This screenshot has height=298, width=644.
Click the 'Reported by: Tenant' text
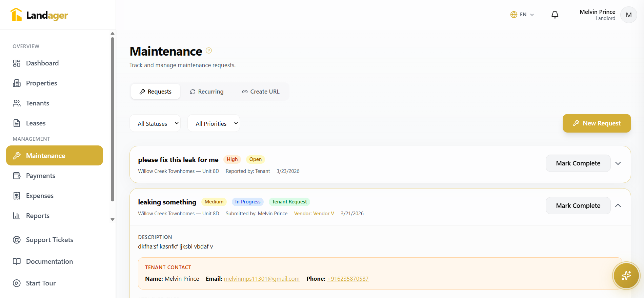click(248, 171)
